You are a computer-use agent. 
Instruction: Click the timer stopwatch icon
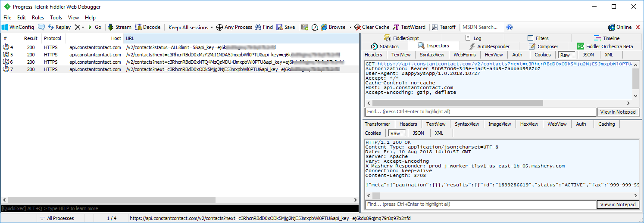[x=315, y=27]
